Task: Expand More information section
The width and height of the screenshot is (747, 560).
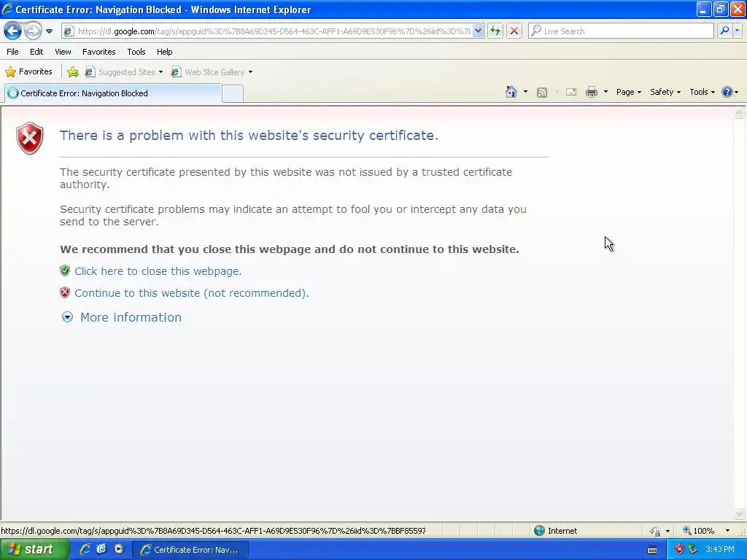Action: click(68, 317)
